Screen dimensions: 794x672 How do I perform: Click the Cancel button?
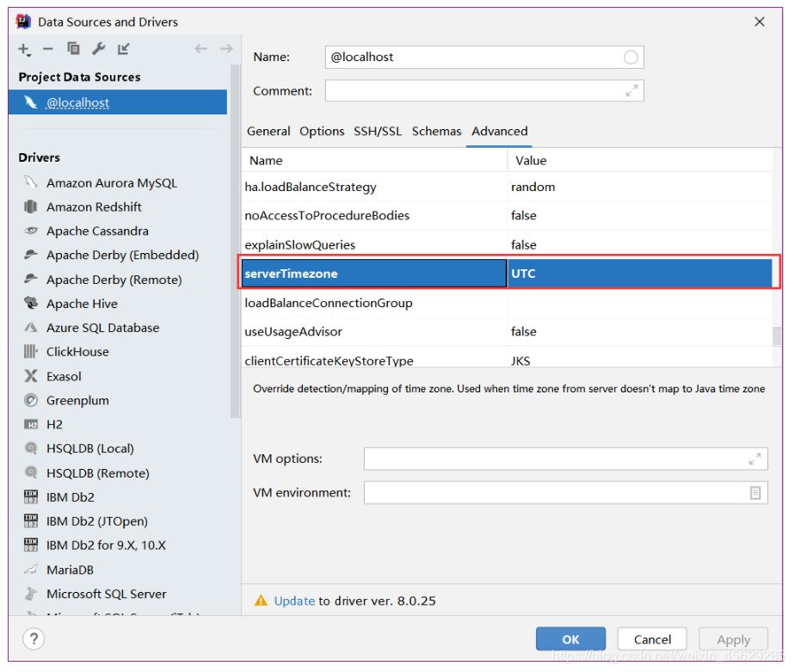click(x=652, y=639)
